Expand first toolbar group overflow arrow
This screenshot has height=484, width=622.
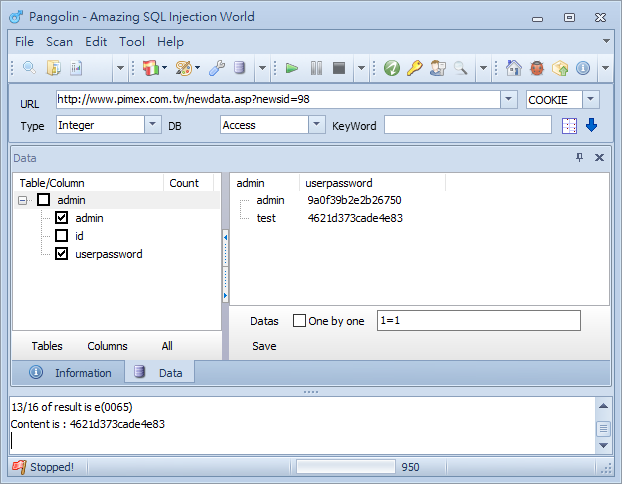[x=121, y=68]
